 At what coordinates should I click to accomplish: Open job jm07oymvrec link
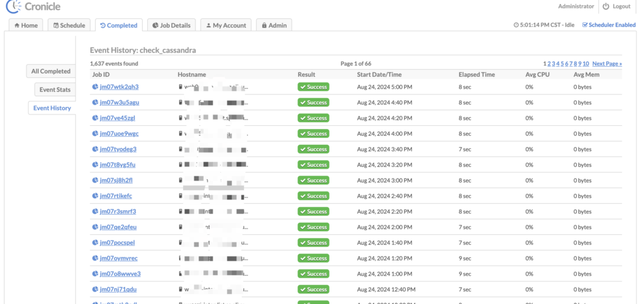[119, 259]
